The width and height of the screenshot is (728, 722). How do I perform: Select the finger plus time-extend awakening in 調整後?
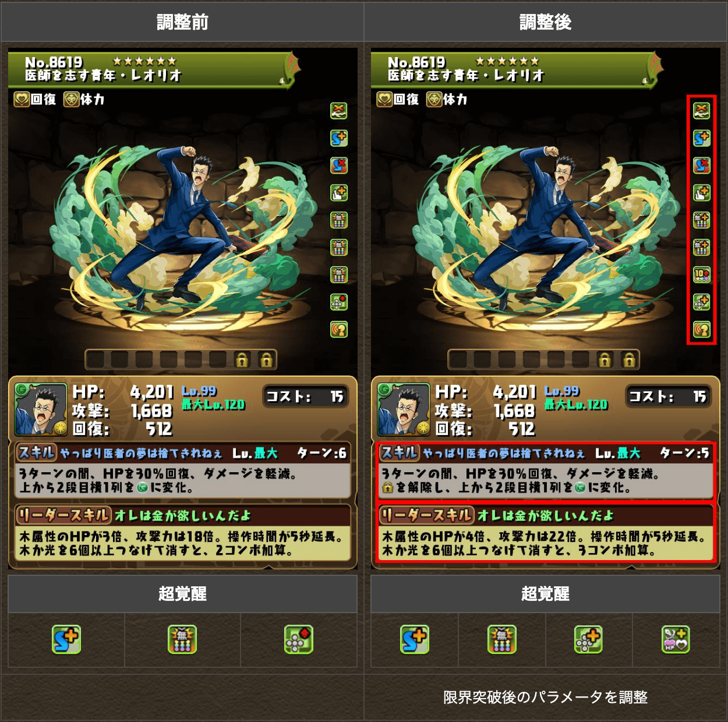click(x=701, y=193)
